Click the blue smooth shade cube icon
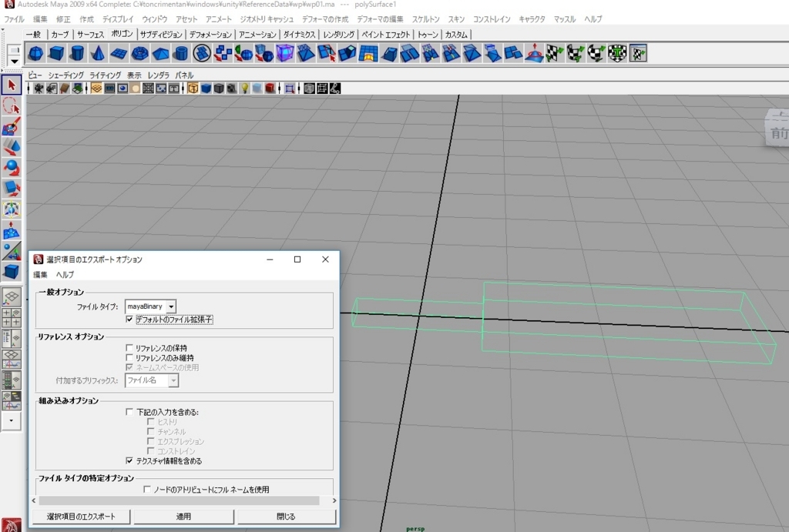The width and height of the screenshot is (789, 532). tap(206, 89)
